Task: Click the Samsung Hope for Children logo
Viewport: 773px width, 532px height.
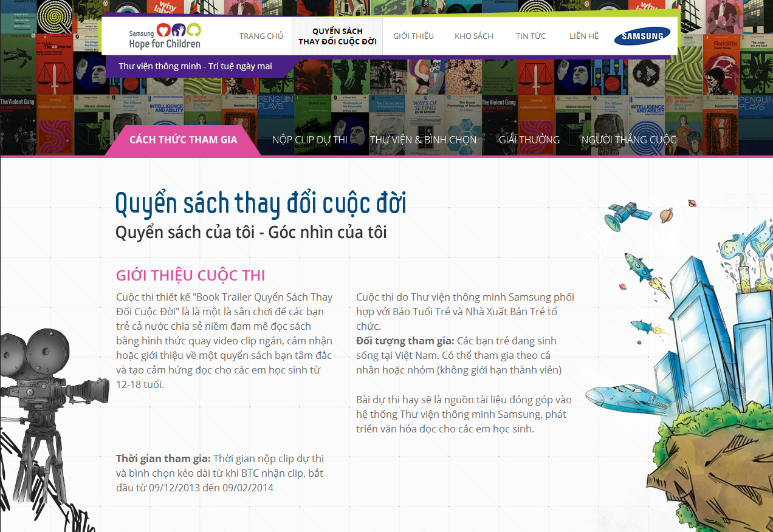Action: pyautogui.click(x=165, y=36)
